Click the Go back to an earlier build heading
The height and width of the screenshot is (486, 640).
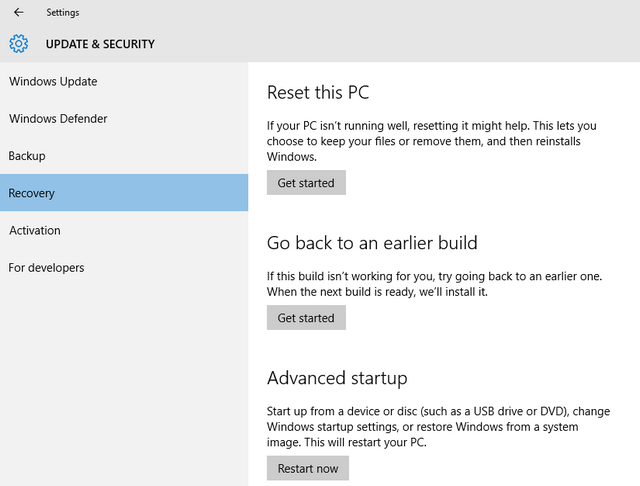pos(372,243)
